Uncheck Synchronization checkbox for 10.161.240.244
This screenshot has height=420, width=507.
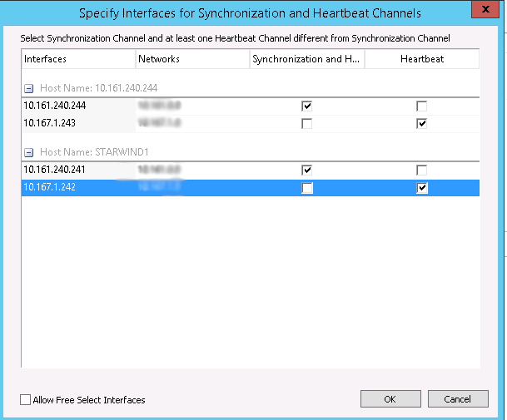click(x=307, y=106)
